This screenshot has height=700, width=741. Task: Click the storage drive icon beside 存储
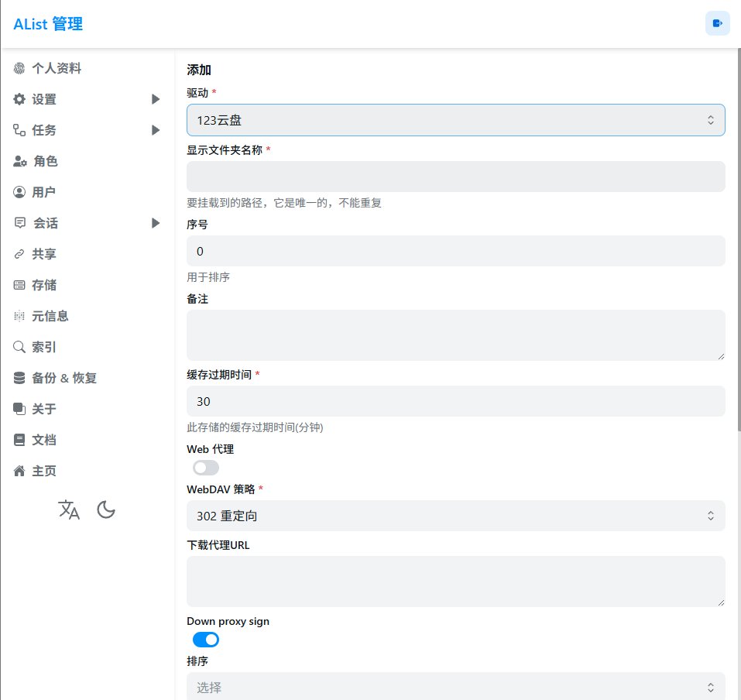pos(19,285)
